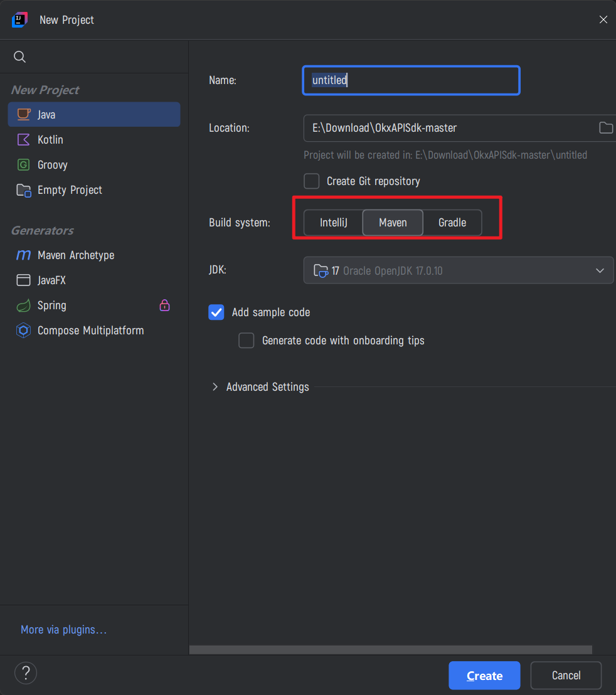This screenshot has height=695, width=616.
Task: Click the Groovy G icon
Action: coord(23,165)
